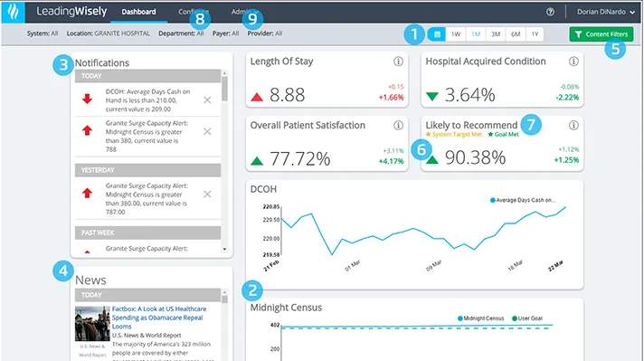Select the 1M time range

476,34
